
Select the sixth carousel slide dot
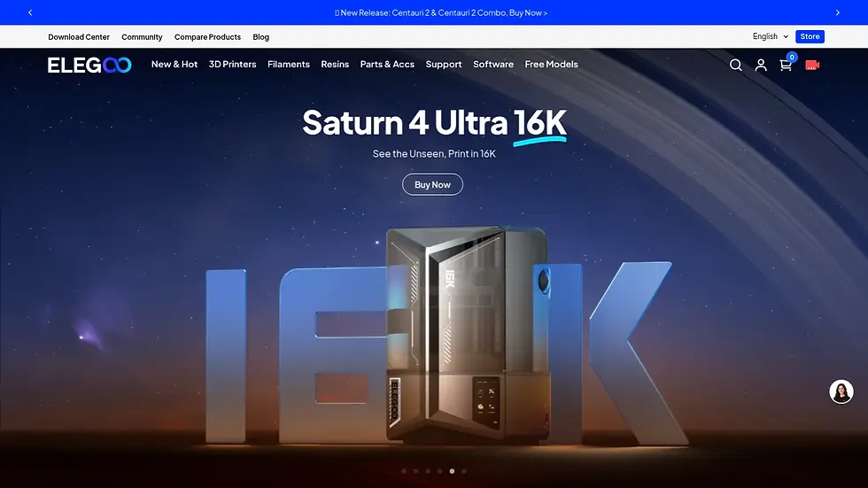pos(464,471)
